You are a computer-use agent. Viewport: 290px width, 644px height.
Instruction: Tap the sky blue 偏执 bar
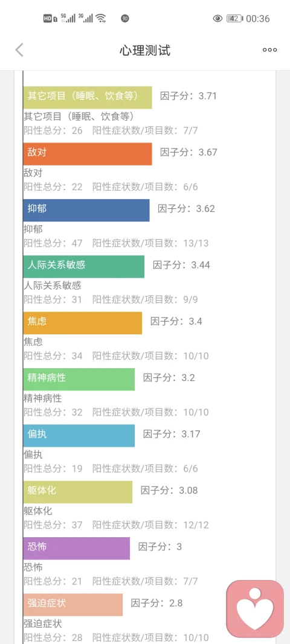click(79, 435)
